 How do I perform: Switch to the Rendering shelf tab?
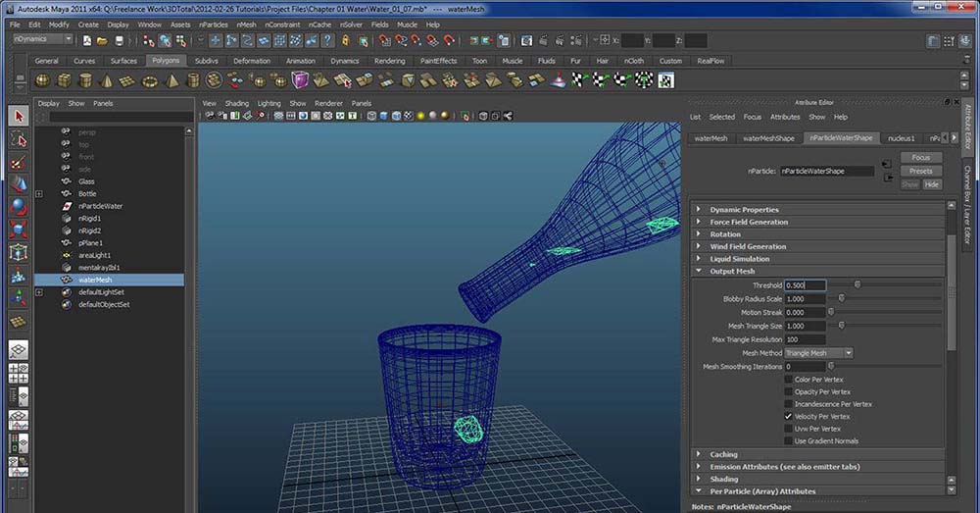(389, 61)
